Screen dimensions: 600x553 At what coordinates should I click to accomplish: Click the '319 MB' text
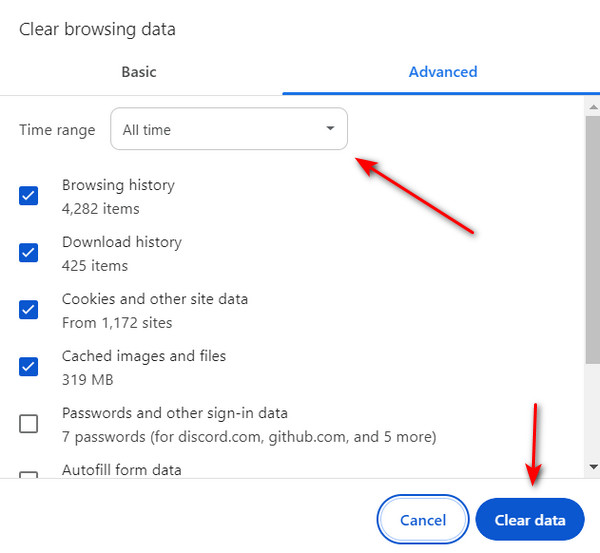(x=88, y=380)
